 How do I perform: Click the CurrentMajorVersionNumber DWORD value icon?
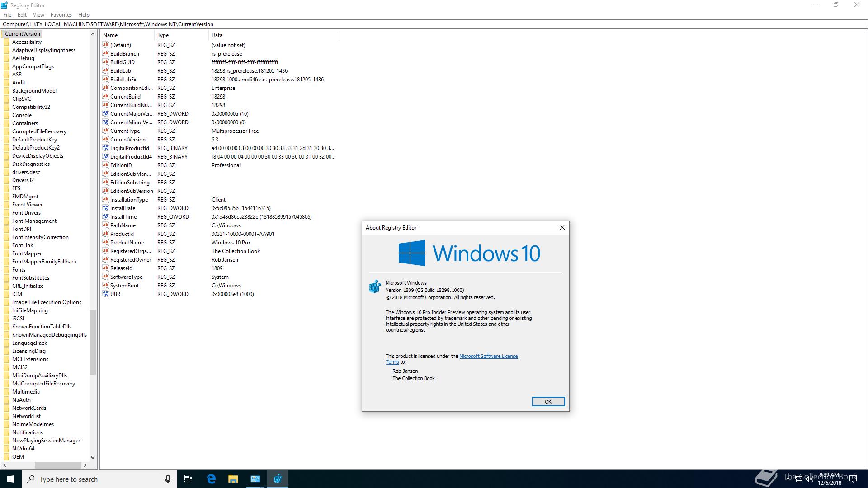pos(106,113)
